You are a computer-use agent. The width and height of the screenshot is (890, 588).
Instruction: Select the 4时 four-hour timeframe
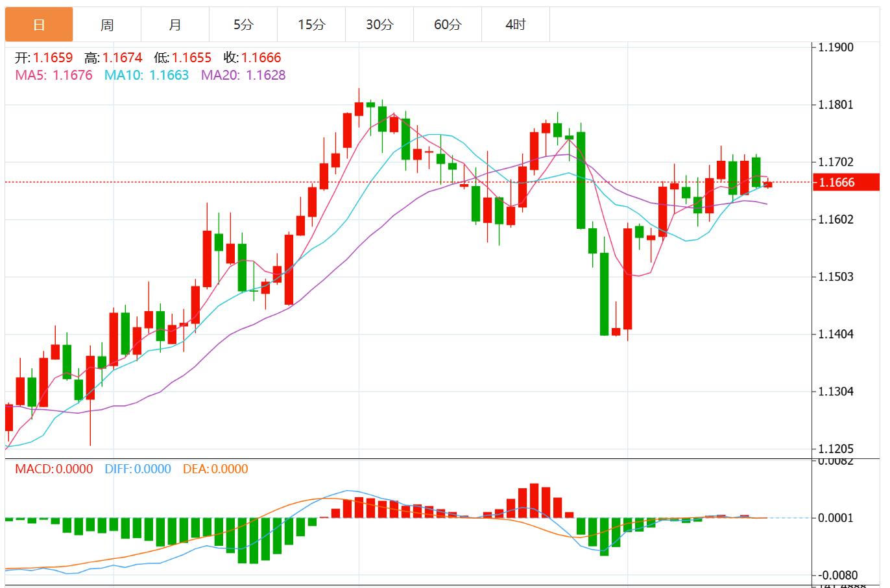coord(516,25)
